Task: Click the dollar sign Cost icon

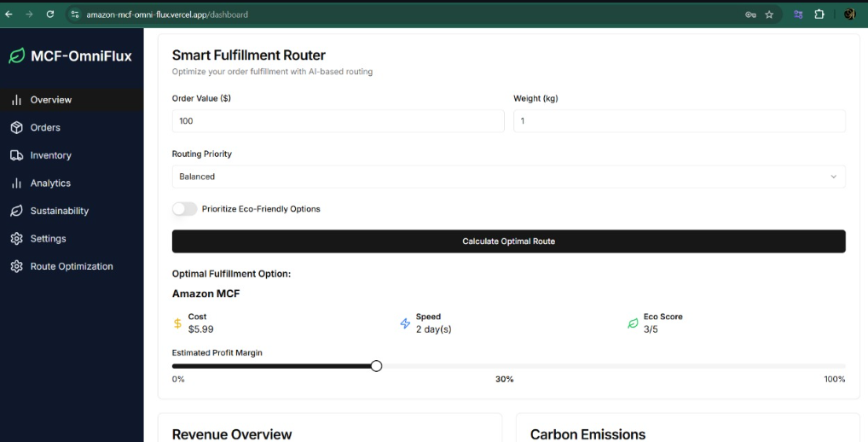Action: tap(177, 323)
